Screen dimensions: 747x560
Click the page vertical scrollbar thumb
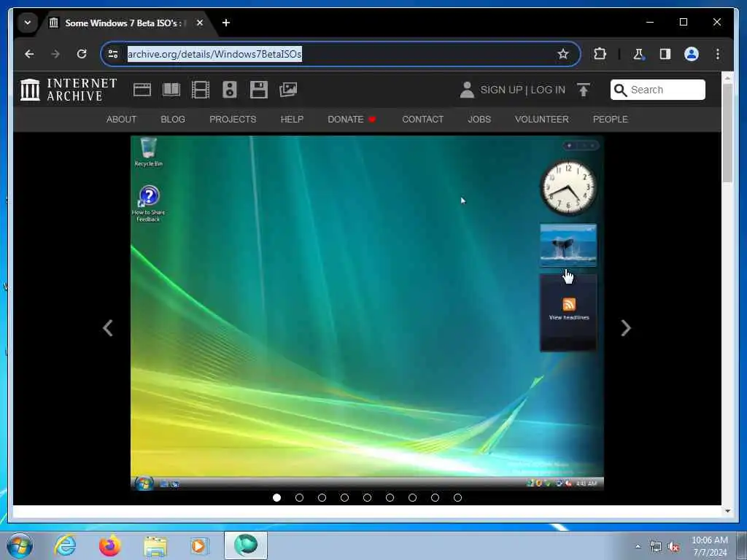[727, 133]
